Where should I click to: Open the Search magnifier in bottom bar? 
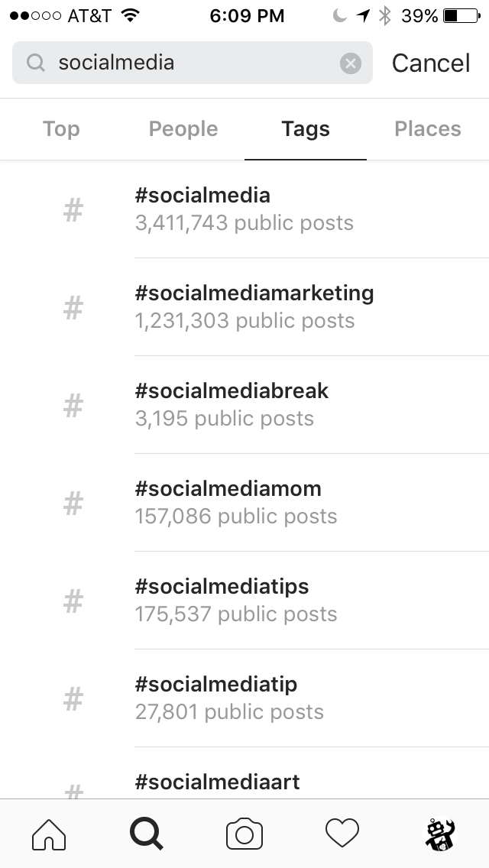coord(147,834)
